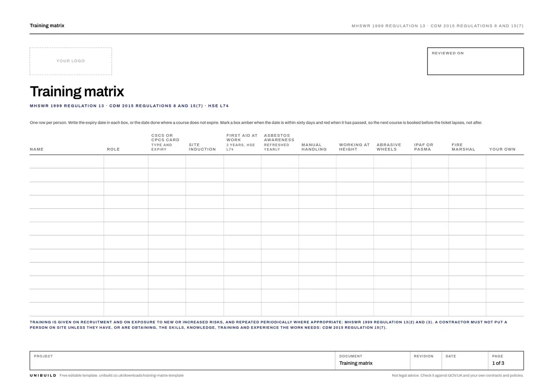Click the REVIEWED ON date box

tap(475, 61)
